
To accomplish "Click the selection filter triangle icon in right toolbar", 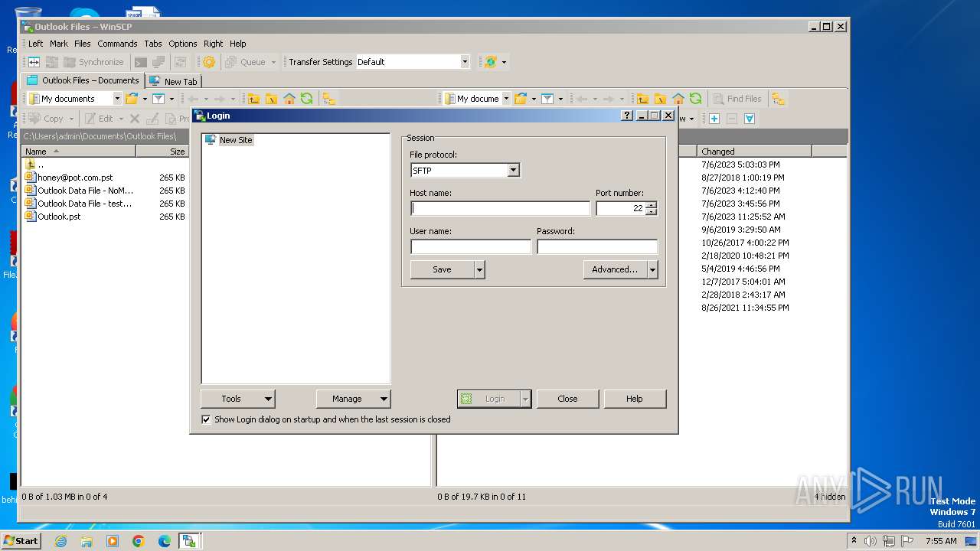I will click(x=750, y=119).
